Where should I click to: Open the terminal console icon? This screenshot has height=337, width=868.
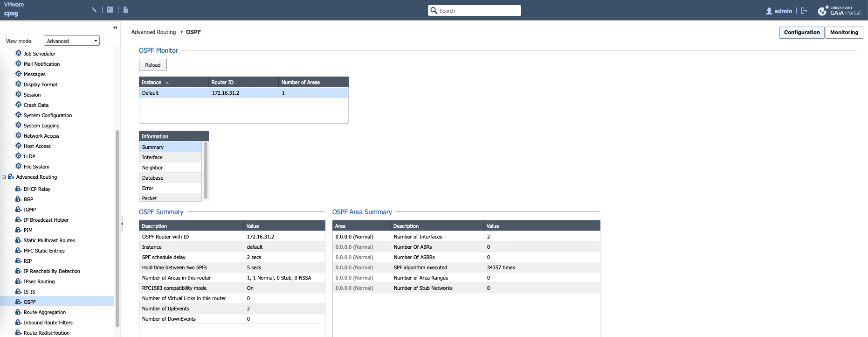click(110, 10)
